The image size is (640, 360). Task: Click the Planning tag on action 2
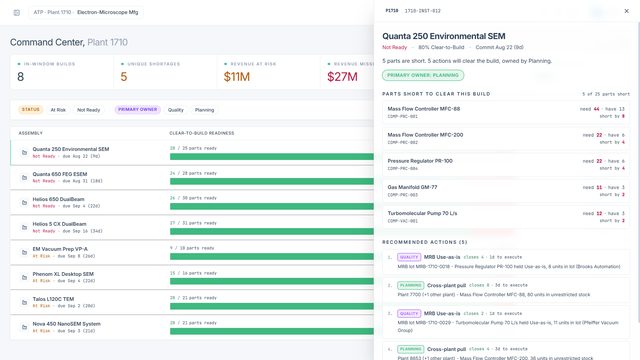click(411, 285)
